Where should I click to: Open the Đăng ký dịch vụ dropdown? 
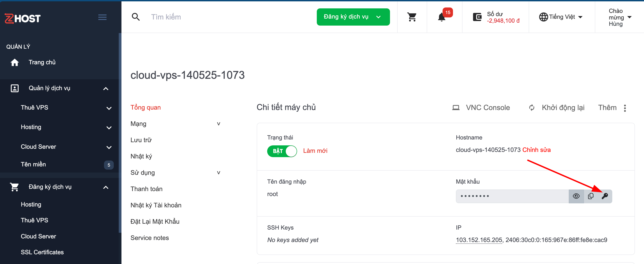coord(378,17)
